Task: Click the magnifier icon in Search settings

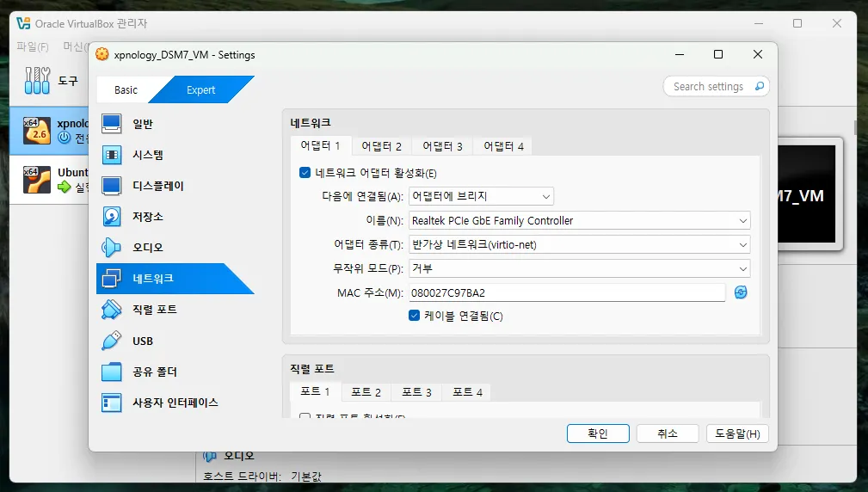Action: click(759, 86)
